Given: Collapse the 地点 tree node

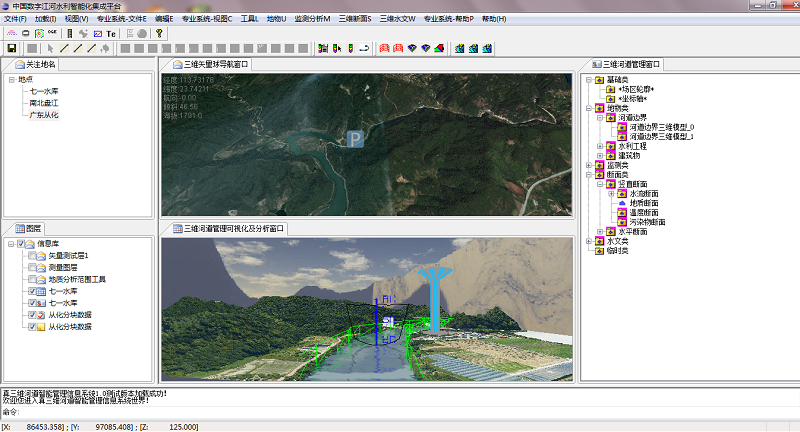Looking at the screenshot, I should [x=11, y=80].
